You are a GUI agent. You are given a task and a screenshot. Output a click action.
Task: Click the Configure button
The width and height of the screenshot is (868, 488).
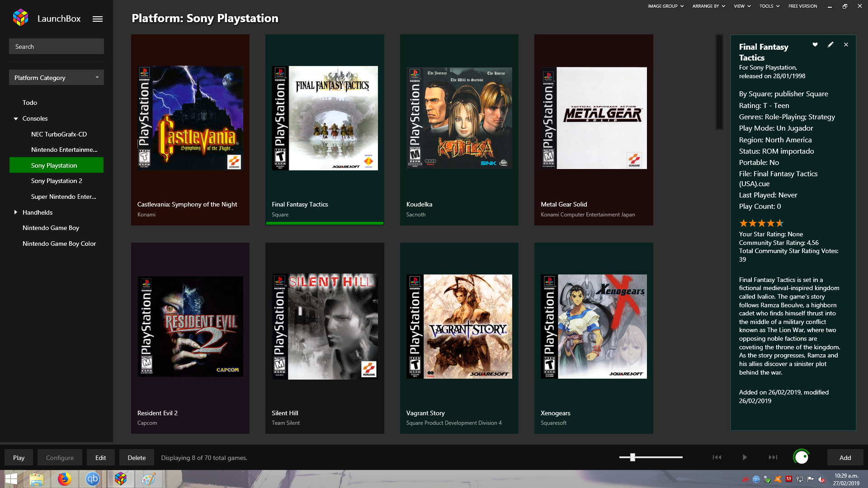(x=60, y=457)
